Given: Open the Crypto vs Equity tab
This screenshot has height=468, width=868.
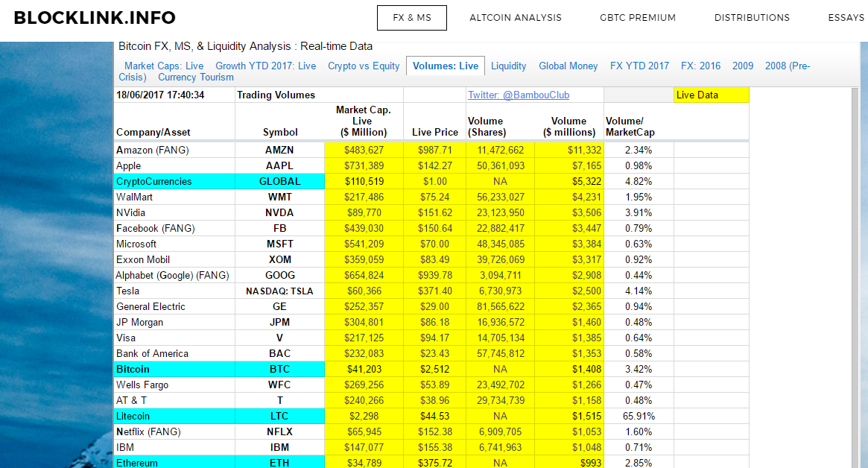Looking at the screenshot, I should (x=364, y=66).
